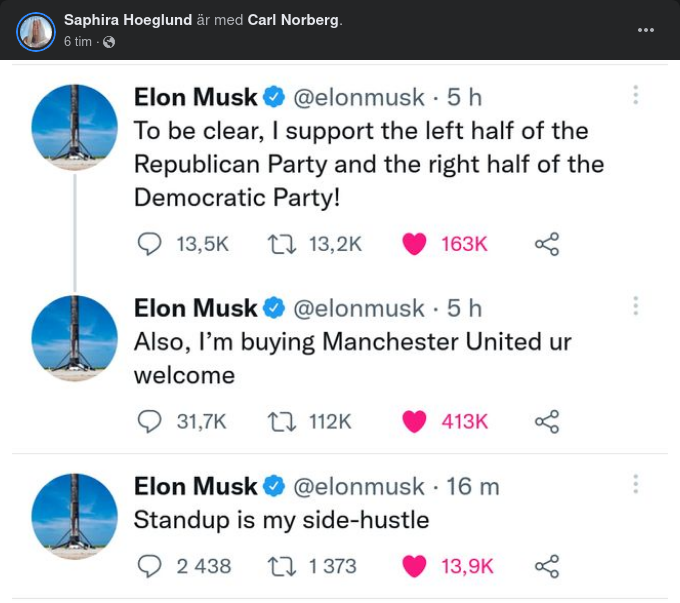680x603 pixels.
Task: Open more options on Republican Party tweet
Action: (x=635, y=95)
